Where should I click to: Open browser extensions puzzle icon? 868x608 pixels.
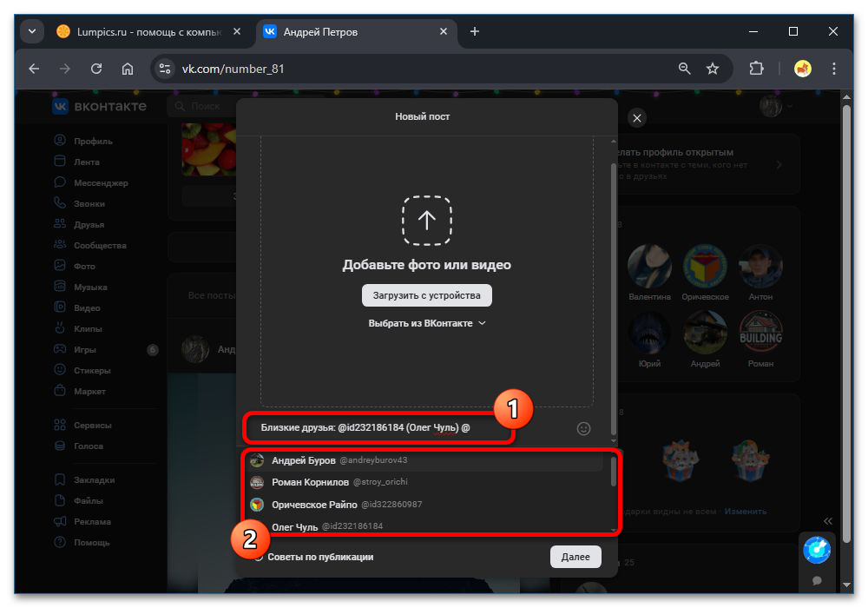click(x=756, y=69)
